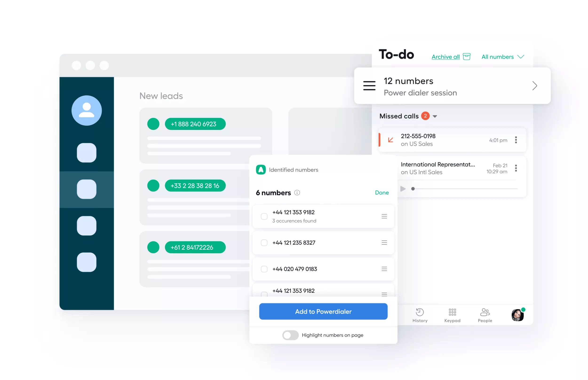
Task: Click the Add to Powerdialer button
Action: (323, 311)
